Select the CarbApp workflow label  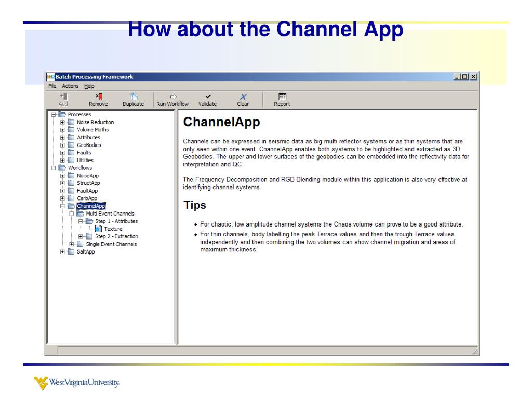[87, 198]
